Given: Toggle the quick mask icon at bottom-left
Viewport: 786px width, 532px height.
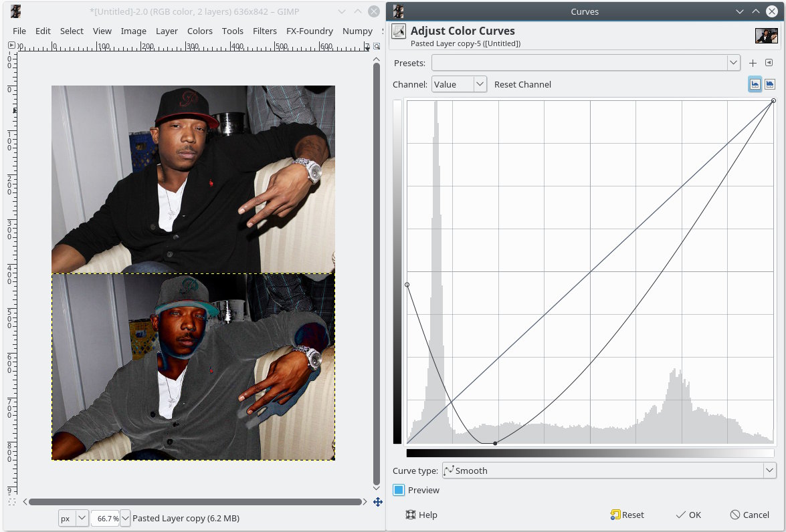Looking at the screenshot, I should (x=11, y=502).
